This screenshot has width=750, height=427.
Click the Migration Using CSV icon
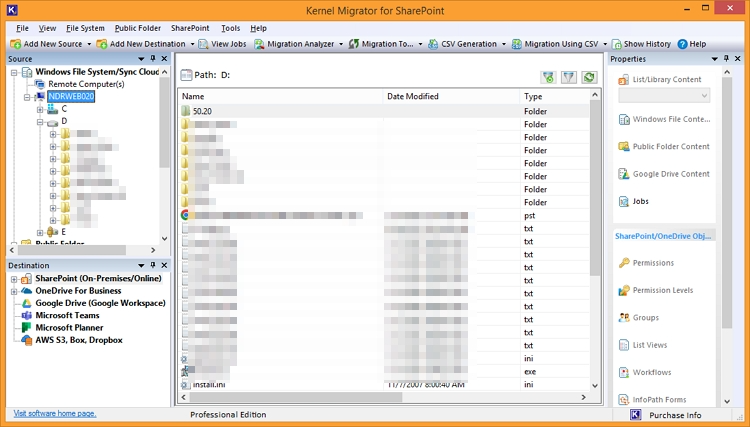(517, 44)
